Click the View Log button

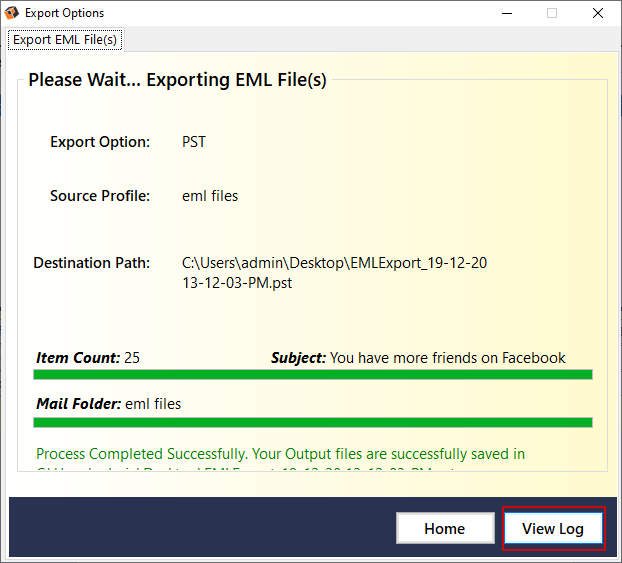click(x=553, y=528)
